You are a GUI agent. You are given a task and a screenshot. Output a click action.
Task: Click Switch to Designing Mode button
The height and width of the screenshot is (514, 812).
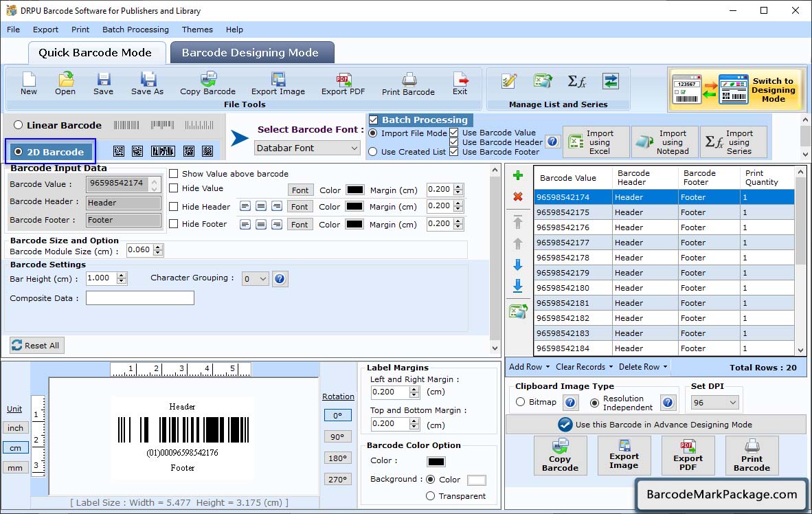(x=736, y=89)
